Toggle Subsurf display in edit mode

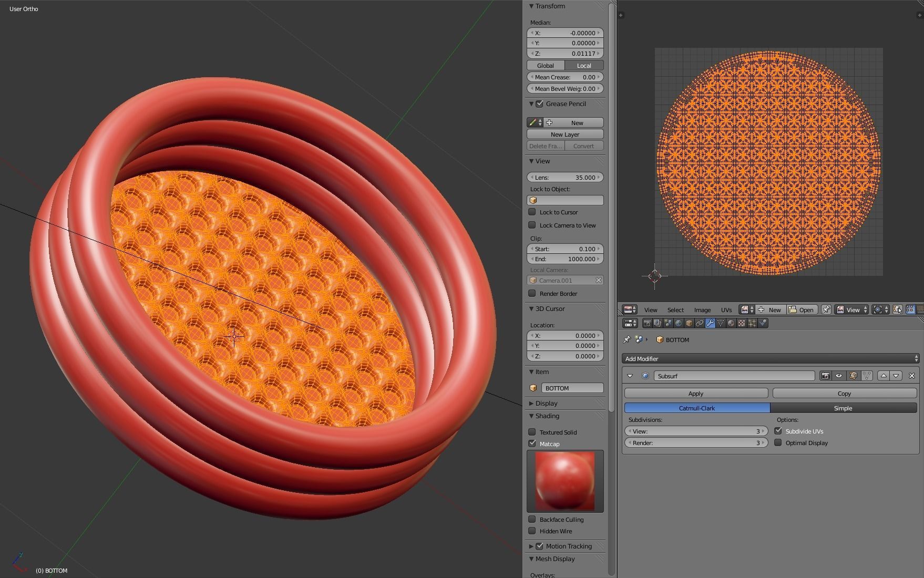coord(853,376)
